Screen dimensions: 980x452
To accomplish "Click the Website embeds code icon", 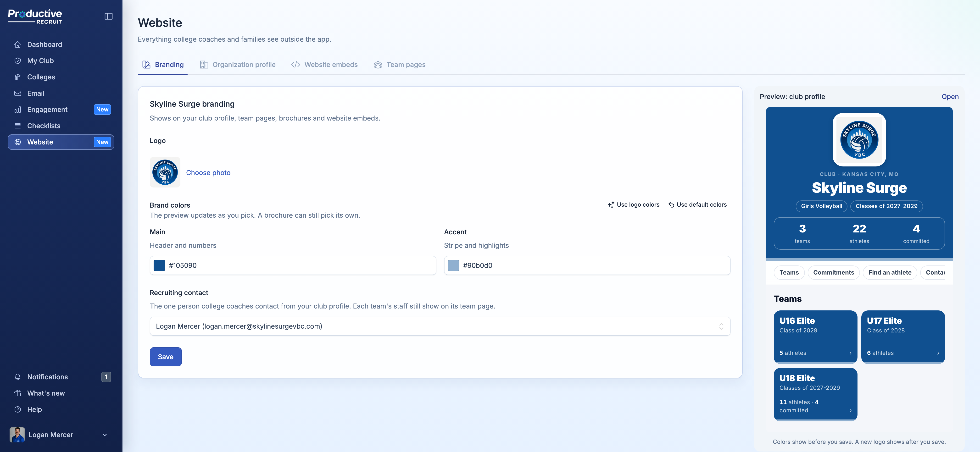I will pyautogui.click(x=295, y=65).
